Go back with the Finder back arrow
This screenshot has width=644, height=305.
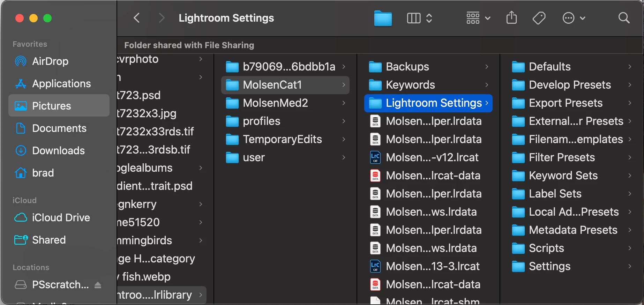point(137,18)
